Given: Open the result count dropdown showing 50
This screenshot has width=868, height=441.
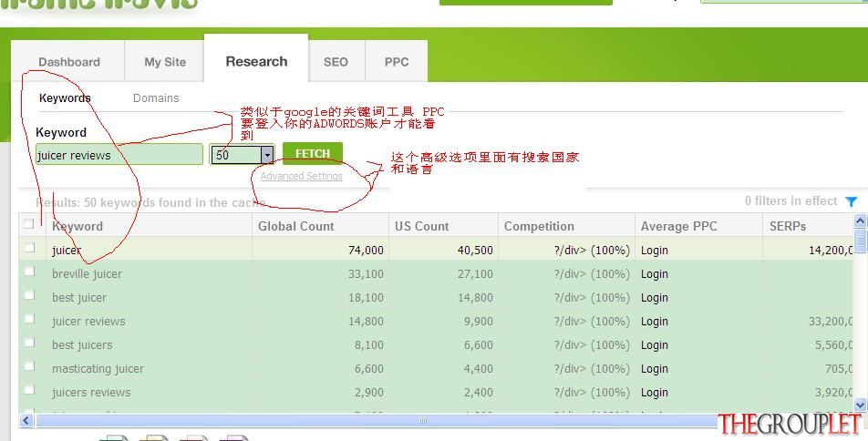Looking at the screenshot, I should (x=242, y=154).
